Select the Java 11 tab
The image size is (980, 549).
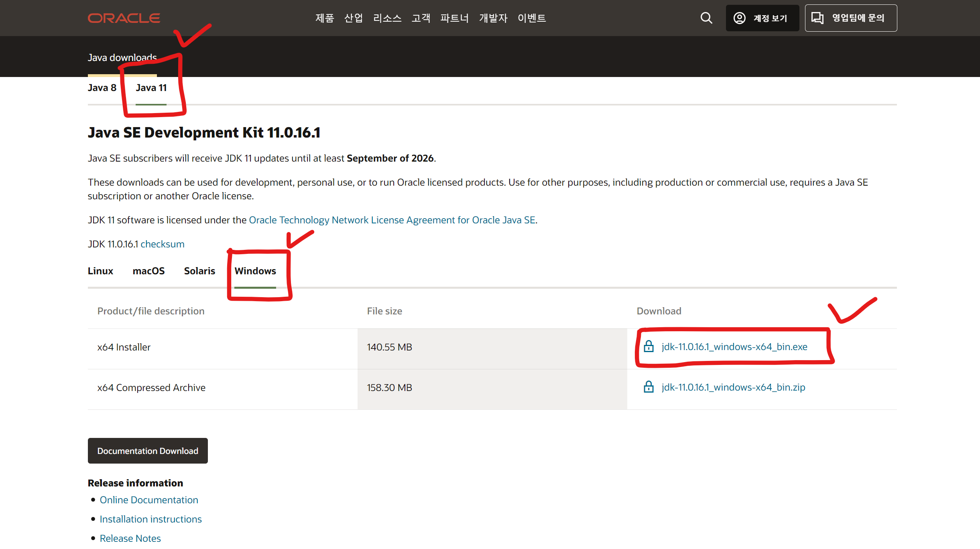(151, 88)
